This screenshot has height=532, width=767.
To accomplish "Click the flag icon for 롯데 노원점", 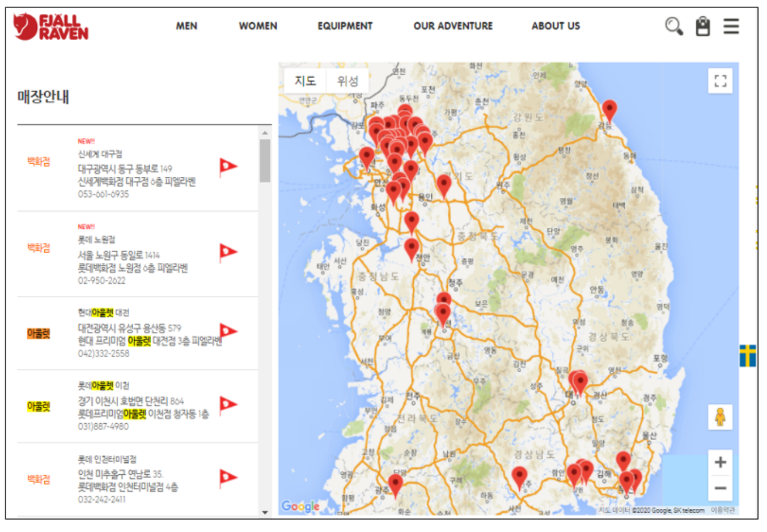I will click(x=228, y=252).
